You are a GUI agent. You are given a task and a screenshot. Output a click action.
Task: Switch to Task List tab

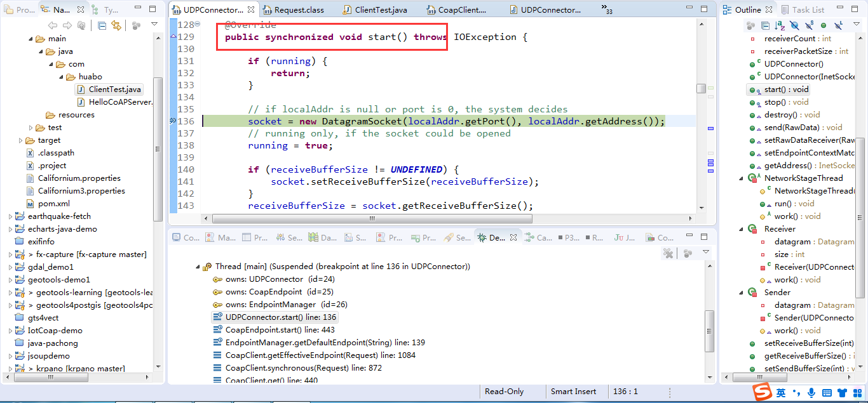tap(803, 10)
